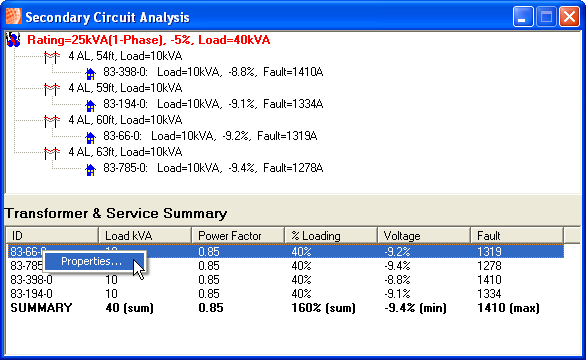Image resolution: width=586 pixels, height=360 pixels.
Task: Select tree item 83-785-0 Load=10kVA service
Action: 213,168
